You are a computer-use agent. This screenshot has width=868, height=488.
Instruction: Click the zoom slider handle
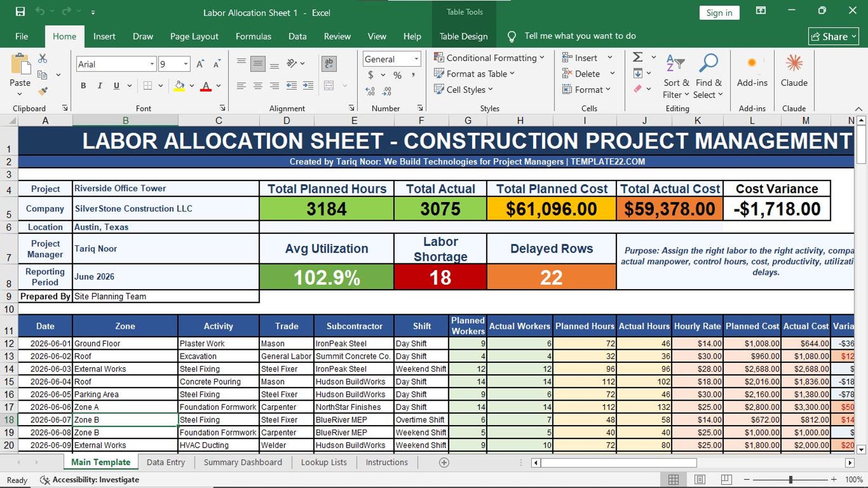(790, 479)
